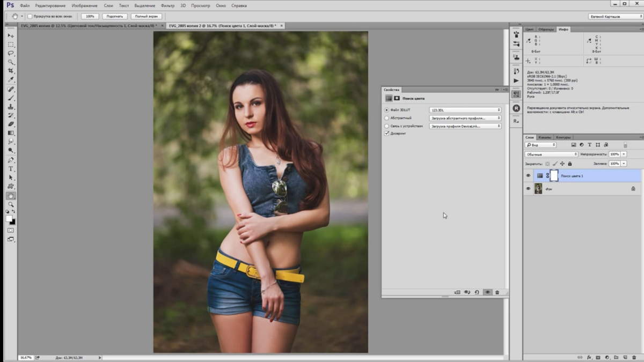Select the Eyedropper tool

coord(11,80)
